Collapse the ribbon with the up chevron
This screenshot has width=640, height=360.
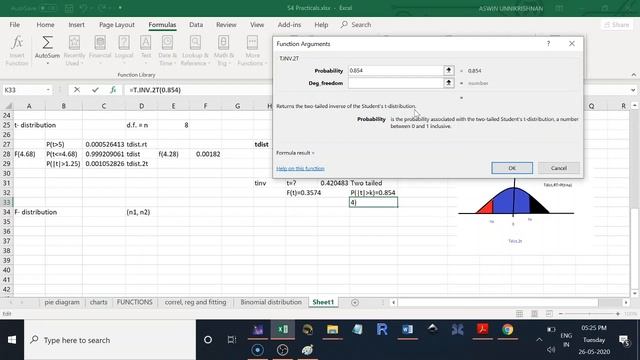633,75
